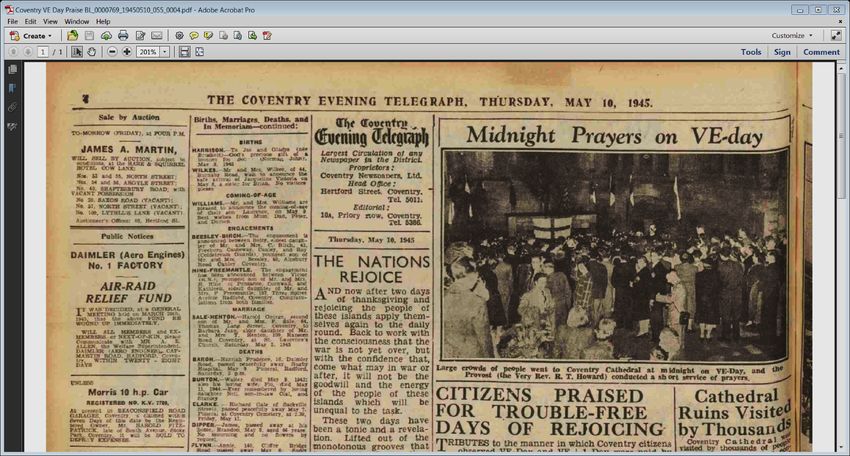Open a file with the folder icon
The height and width of the screenshot is (456, 850).
pos(73,36)
